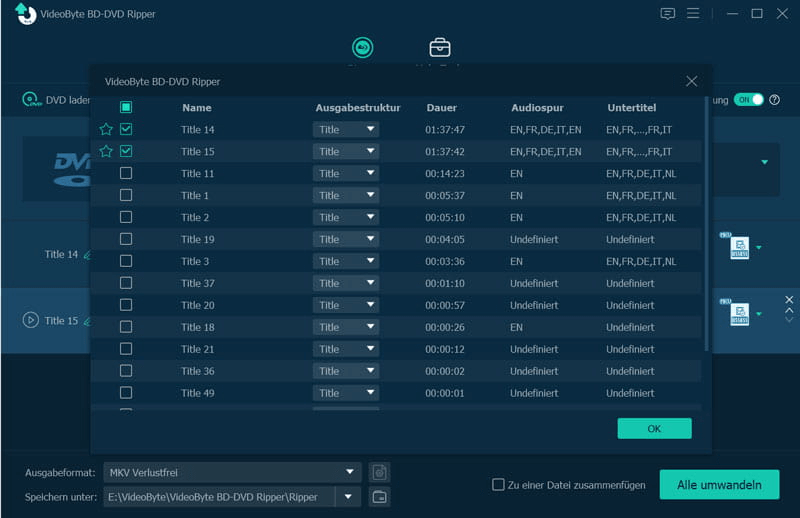The height and width of the screenshot is (518, 800).
Task: Open the output folder icon
Action: (379, 497)
